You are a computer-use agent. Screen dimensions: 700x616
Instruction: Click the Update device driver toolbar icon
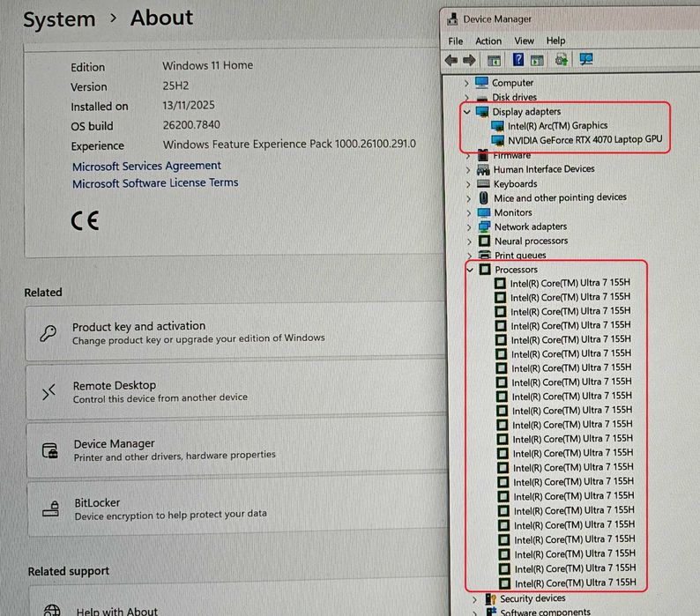point(562,59)
